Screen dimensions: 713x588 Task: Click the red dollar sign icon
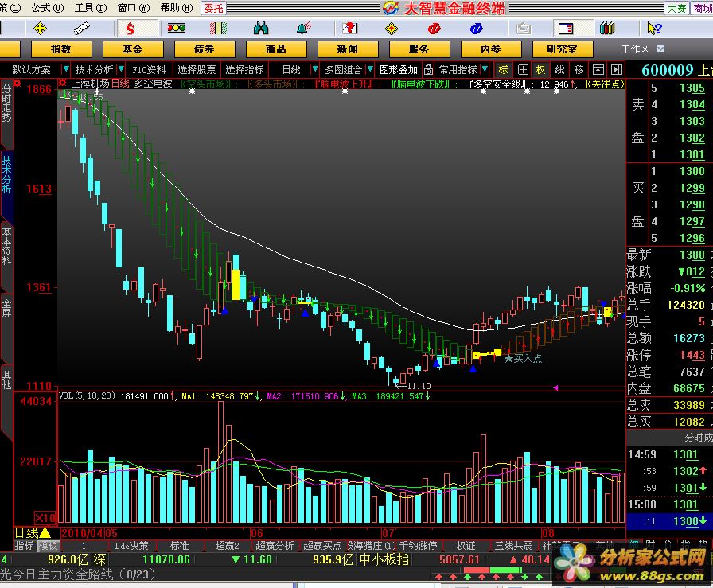[x=130, y=29]
